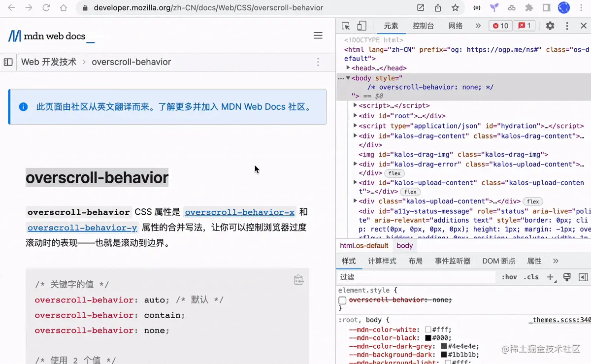
Task: Open overscroll-behavior-y link
Action: (x=82, y=228)
